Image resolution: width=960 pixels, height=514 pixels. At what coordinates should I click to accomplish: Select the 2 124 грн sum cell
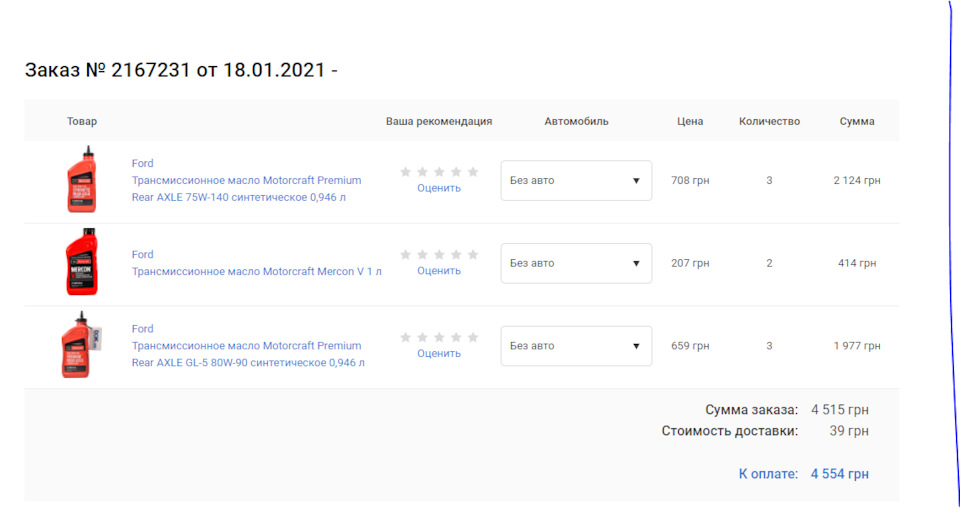pyautogui.click(x=857, y=181)
